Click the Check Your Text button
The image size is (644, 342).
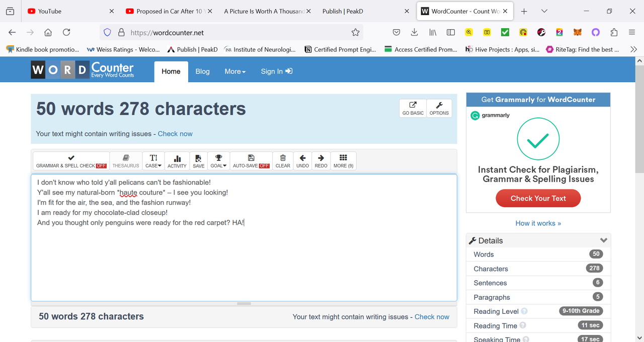click(x=538, y=198)
